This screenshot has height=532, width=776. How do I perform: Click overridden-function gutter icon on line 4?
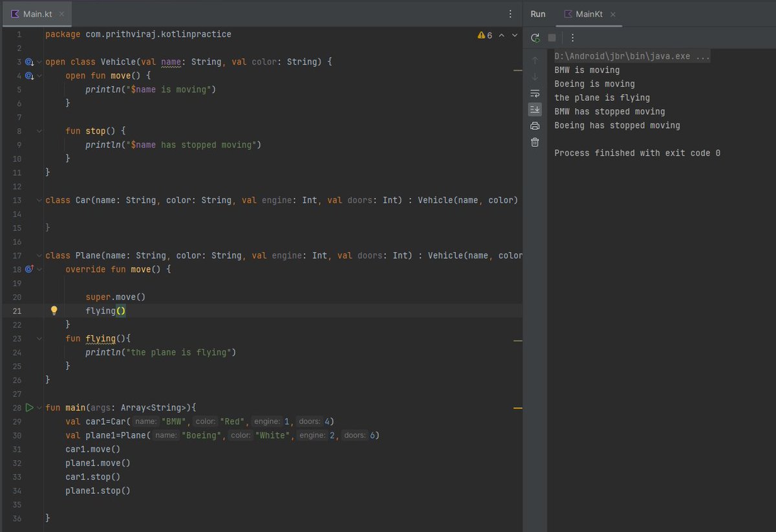29,76
